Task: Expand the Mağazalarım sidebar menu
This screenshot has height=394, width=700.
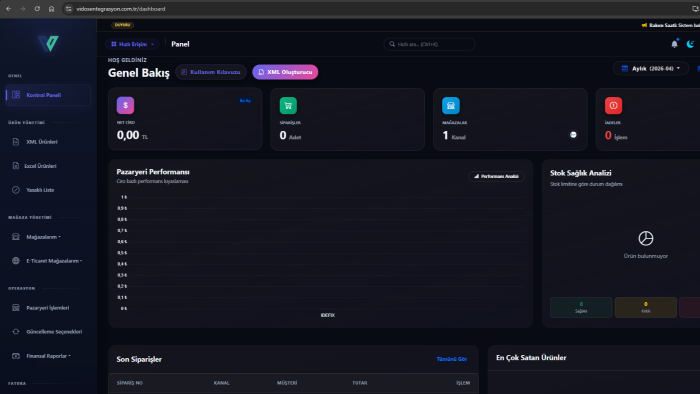Action: tap(48, 237)
